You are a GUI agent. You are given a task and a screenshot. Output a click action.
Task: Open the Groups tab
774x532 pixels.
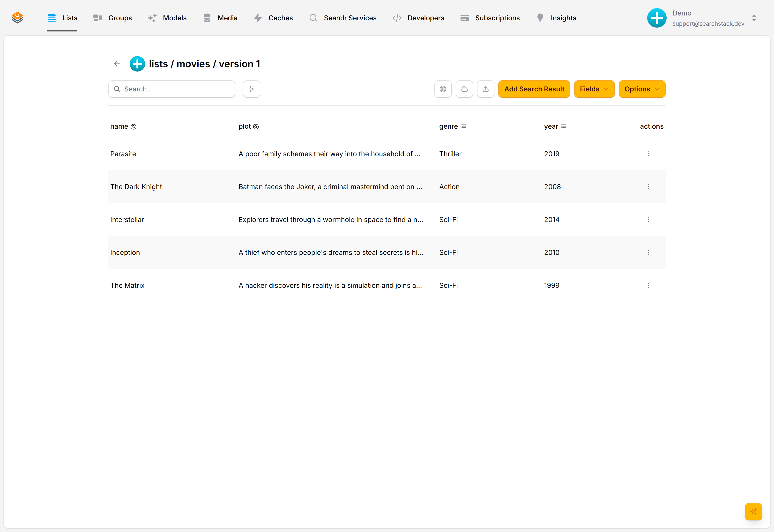click(x=113, y=18)
